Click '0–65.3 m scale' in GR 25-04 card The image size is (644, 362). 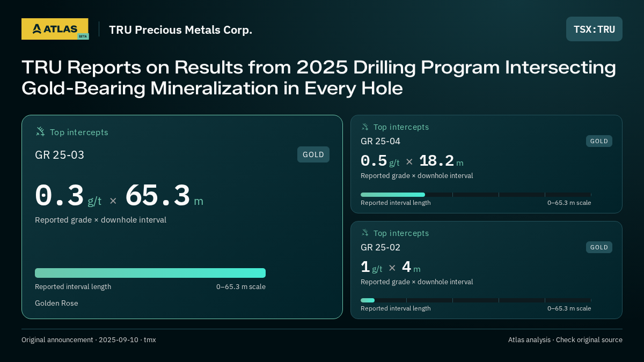click(569, 203)
